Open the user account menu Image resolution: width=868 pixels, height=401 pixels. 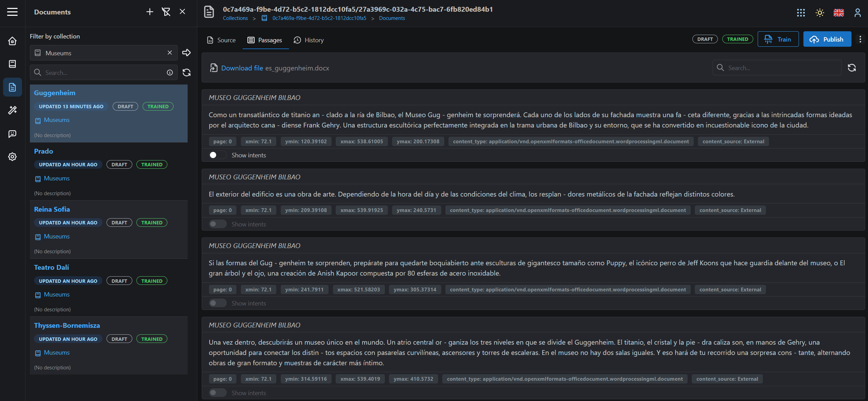pyautogui.click(x=858, y=13)
